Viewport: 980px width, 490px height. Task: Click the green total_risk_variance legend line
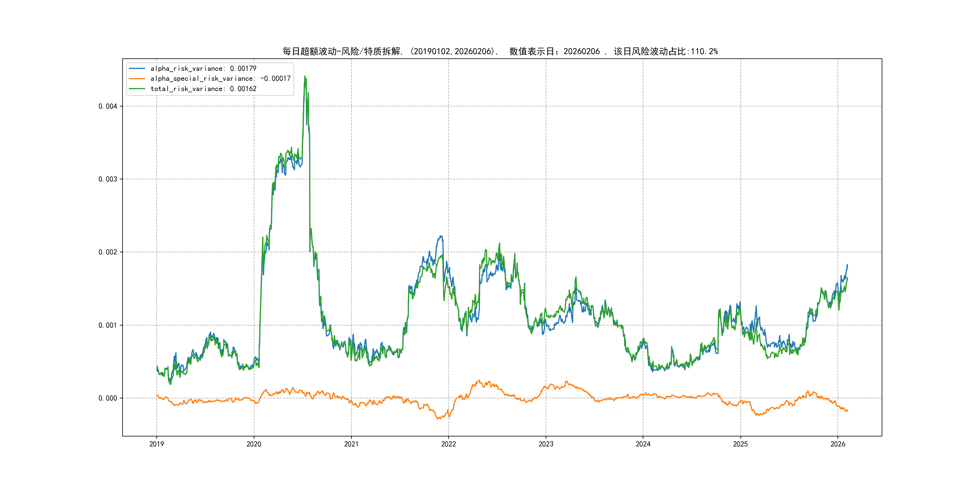(137, 89)
